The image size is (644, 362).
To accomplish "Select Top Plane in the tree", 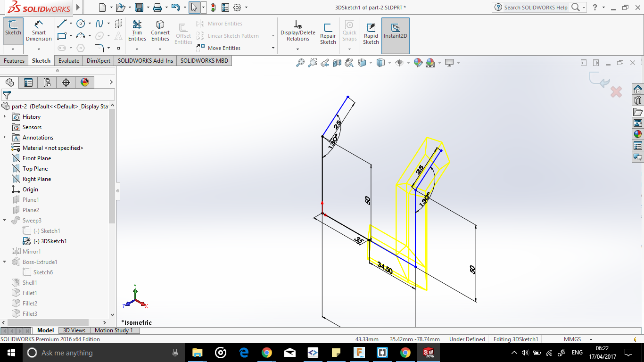I will point(35,169).
